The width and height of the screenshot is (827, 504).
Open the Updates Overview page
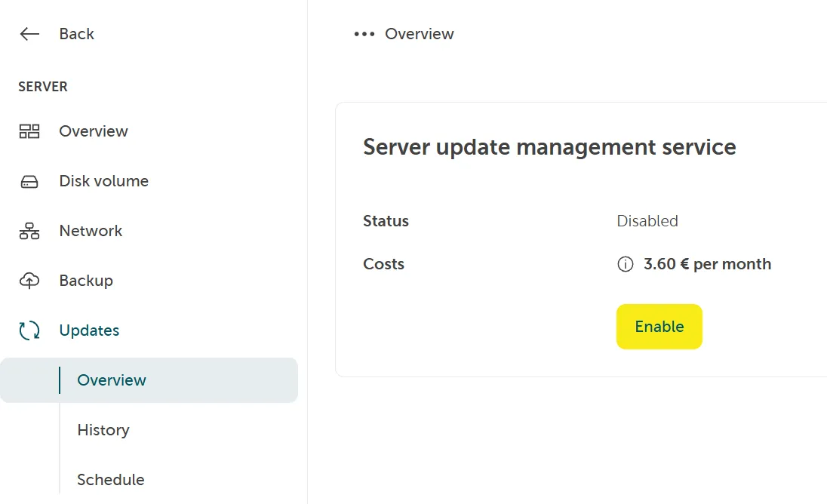pos(111,380)
